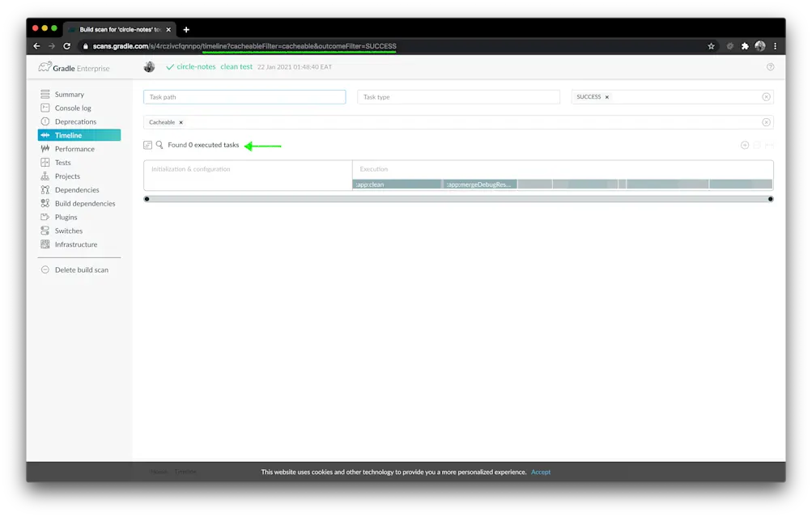The height and width of the screenshot is (517, 812).
Task: Remove the Cacheable filter tag
Action: click(x=181, y=123)
